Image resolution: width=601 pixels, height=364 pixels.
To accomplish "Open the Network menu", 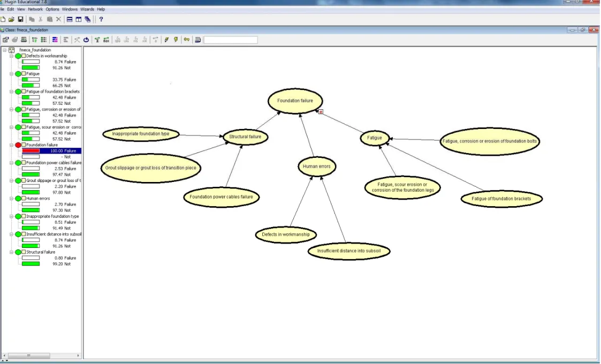I will [35, 9].
